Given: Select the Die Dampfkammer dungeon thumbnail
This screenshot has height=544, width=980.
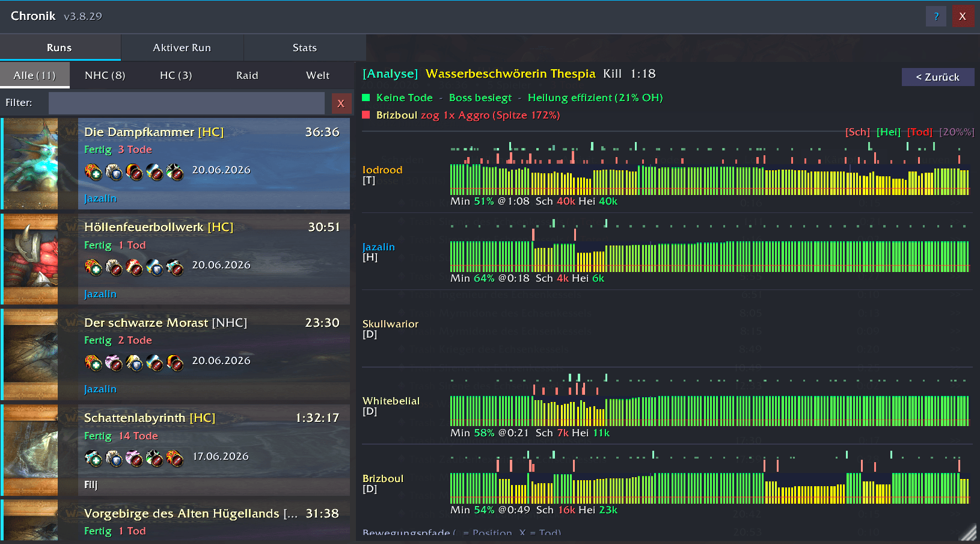Looking at the screenshot, I should coord(31,164).
